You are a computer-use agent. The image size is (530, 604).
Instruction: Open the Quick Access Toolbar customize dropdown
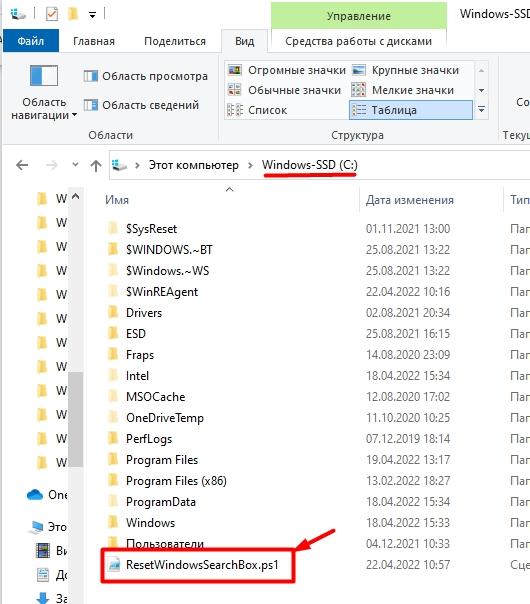(92, 15)
